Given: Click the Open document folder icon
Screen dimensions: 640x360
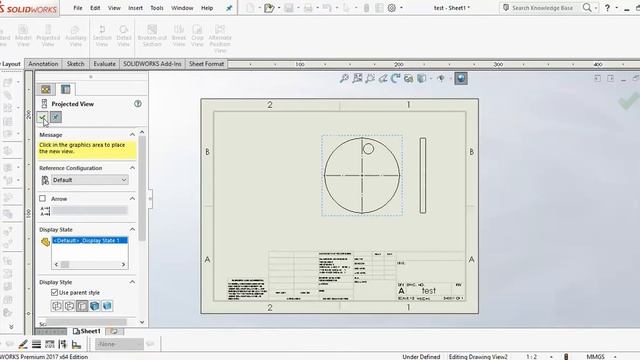Looking at the screenshot, I should [x=269, y=8].
